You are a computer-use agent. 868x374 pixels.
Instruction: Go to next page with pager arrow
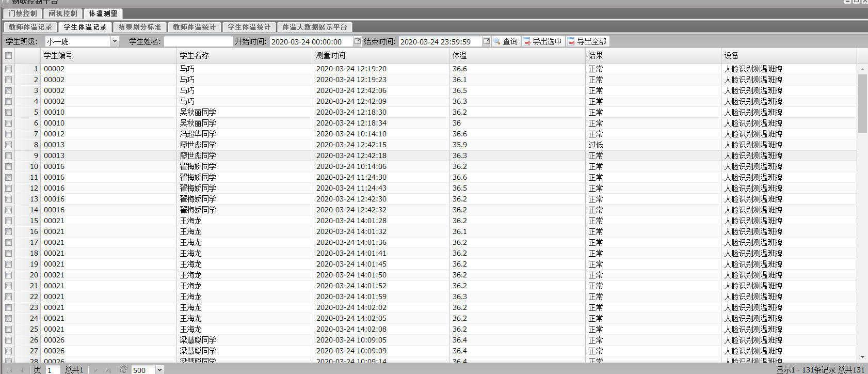pyautogui.click(x=95, y=370)
